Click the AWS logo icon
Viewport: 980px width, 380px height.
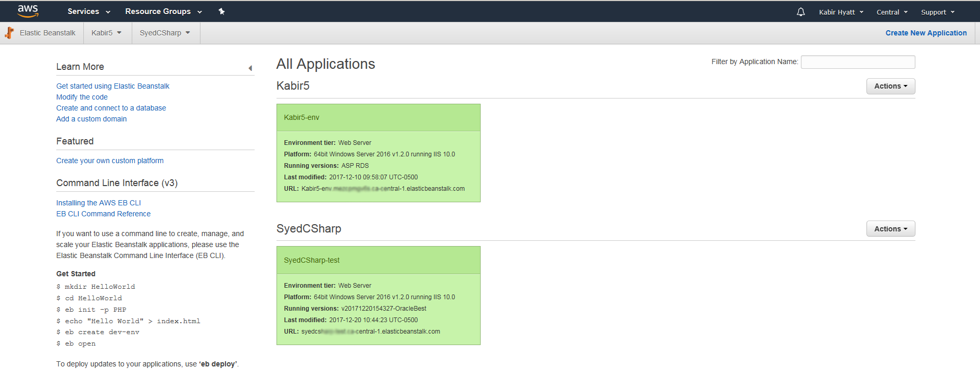28,11
